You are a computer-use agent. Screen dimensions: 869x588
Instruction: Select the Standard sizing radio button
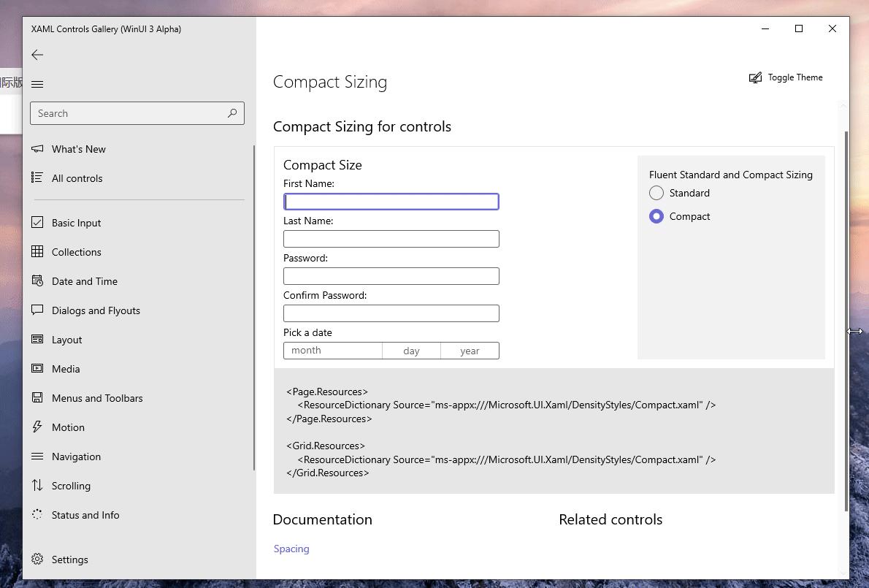click(x=656, y=193)
